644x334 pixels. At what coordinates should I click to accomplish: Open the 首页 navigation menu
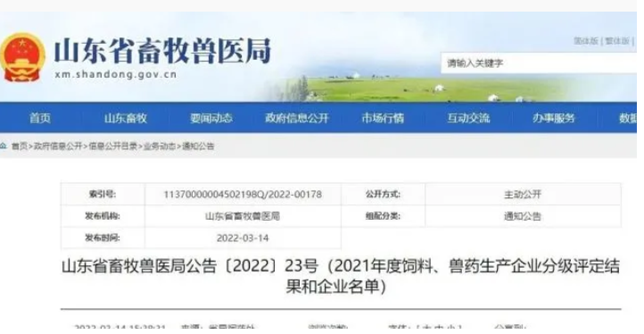[40, 118]
